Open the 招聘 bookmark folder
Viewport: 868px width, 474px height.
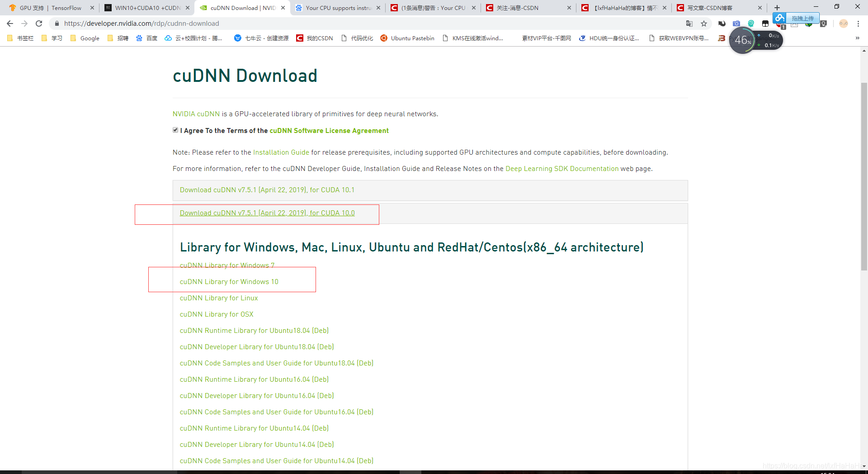tap(118, 38)
